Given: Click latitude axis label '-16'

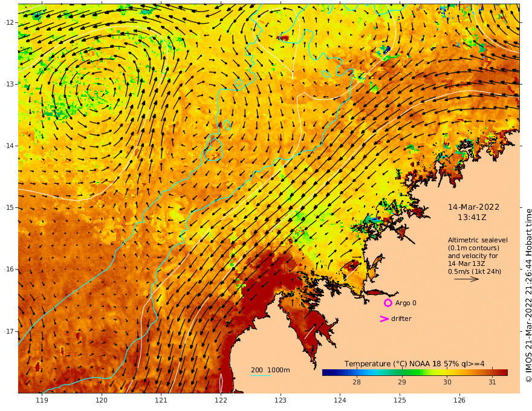Looking at the screenshot, I should click(9, 269).
